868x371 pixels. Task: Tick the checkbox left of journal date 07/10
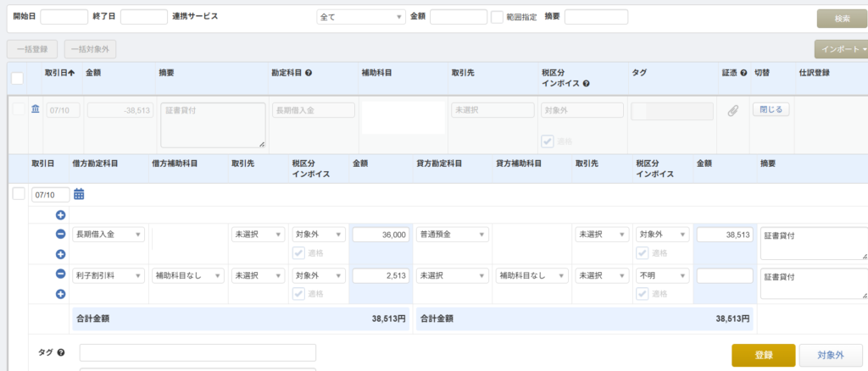tap(19, 194)
